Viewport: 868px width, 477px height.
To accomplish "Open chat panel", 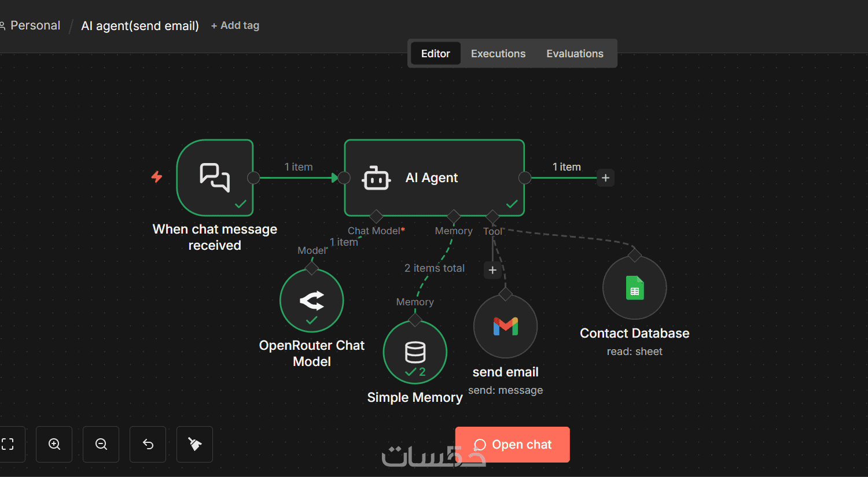I will [513, 445].
